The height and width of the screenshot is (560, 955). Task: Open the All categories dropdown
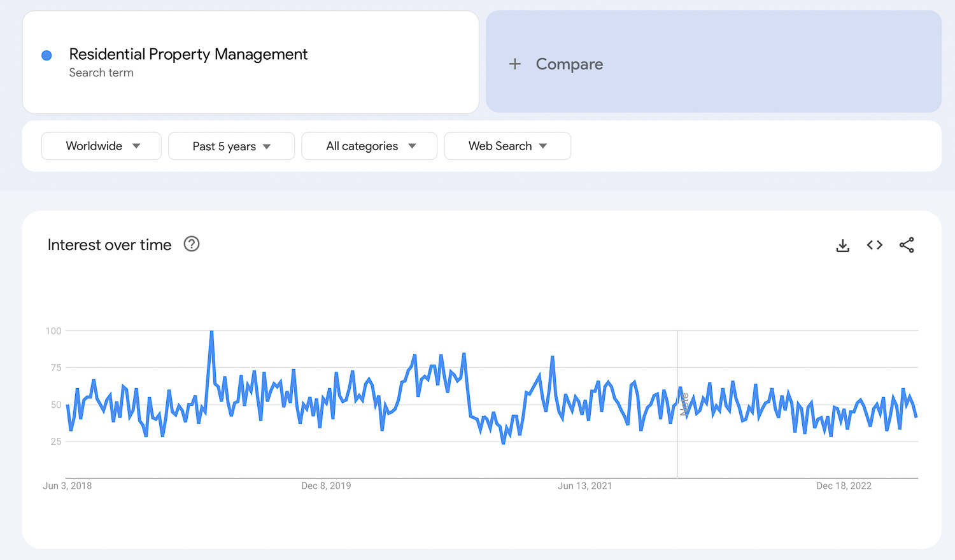[369, 146]
